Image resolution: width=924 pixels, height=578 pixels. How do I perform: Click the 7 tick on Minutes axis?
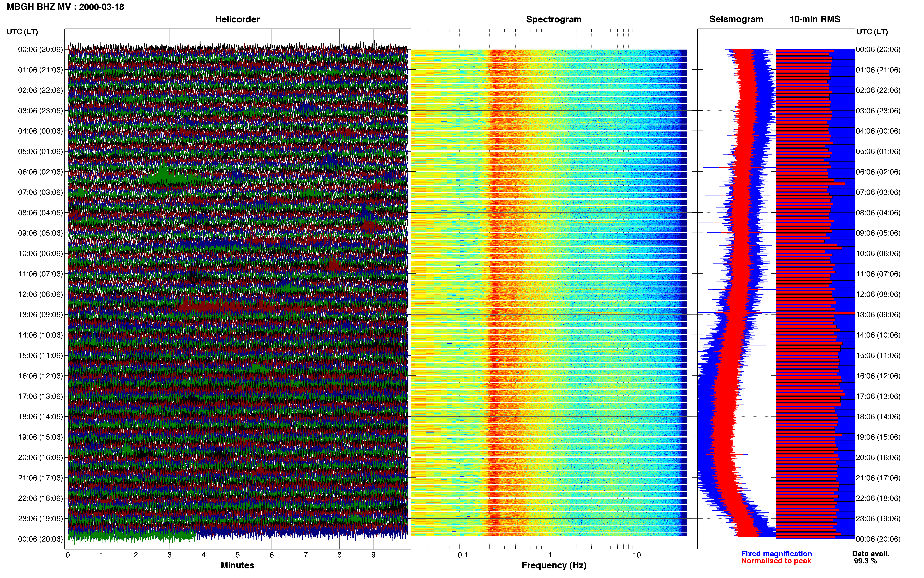point(306,555)
